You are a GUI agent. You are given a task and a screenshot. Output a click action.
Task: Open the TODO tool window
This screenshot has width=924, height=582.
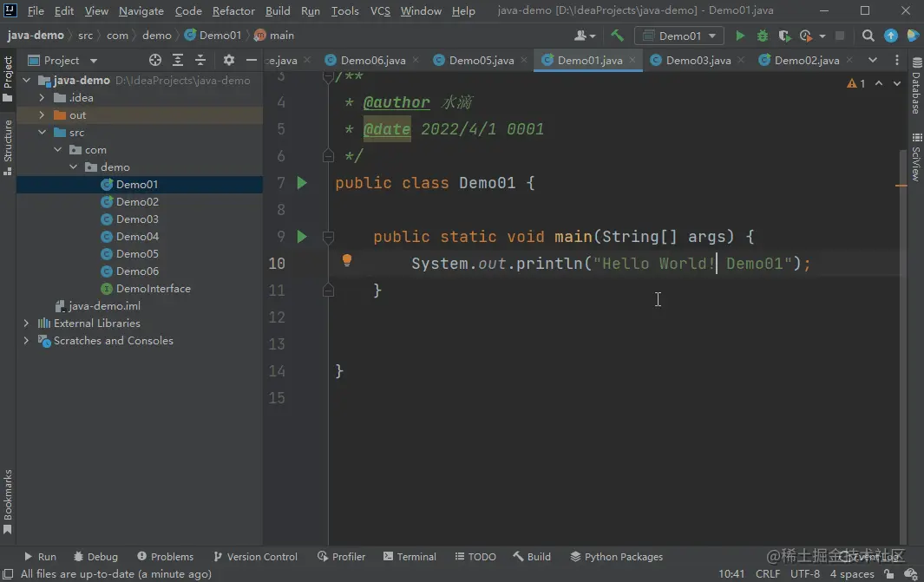click(475, 557)
